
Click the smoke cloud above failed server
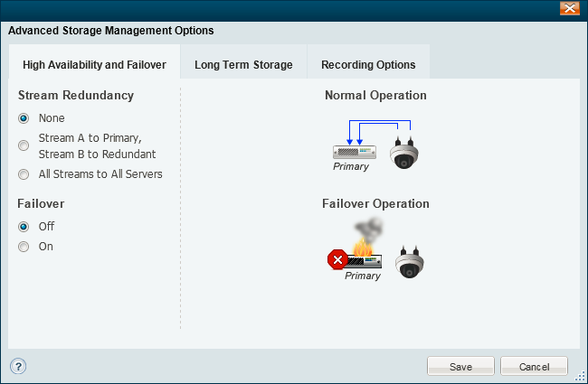click(x=368, y=229)
